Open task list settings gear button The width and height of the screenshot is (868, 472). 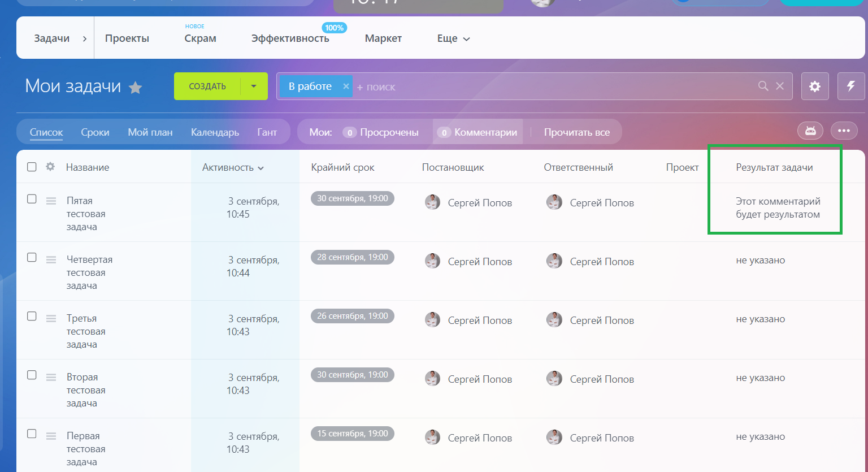click(x=815, y=86)
